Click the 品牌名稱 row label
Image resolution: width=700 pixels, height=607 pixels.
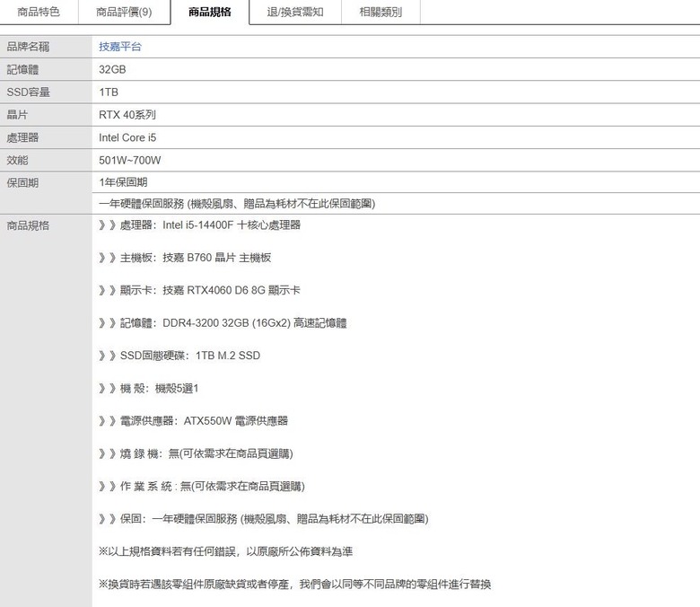click(x=28, y=47)
